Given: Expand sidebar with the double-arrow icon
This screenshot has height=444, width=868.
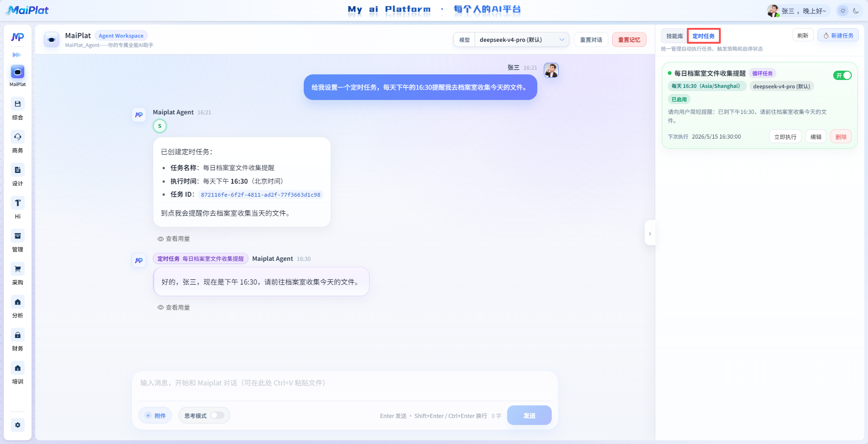Looking at the screenshot, I should 17,55.
